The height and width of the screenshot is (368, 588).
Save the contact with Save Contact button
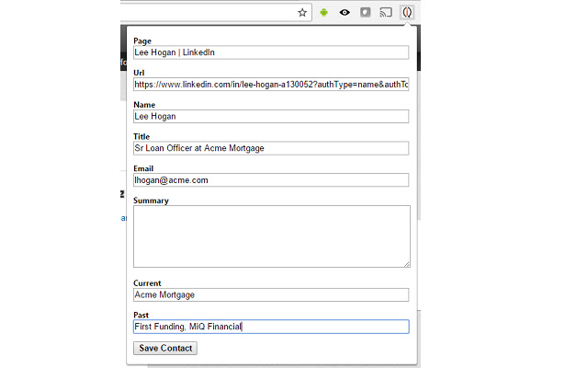(165, 348)
